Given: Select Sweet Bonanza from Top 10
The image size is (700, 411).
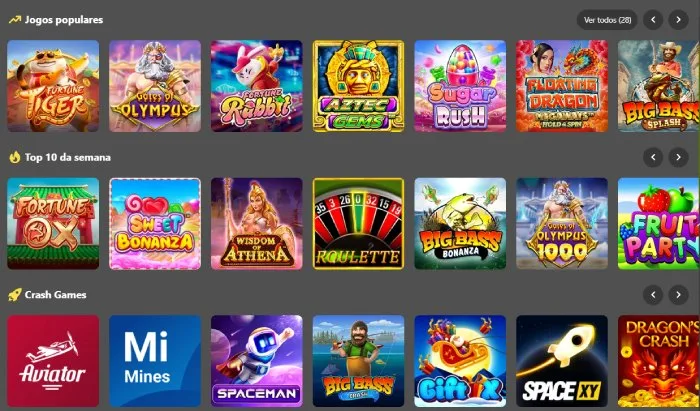Looking at the screenshot, I should 155,224.
